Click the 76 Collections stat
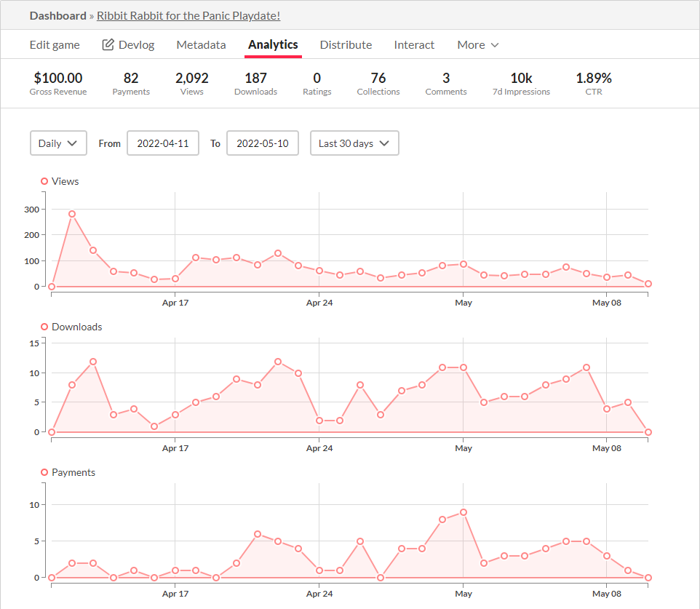 click(x=378, y=84)
